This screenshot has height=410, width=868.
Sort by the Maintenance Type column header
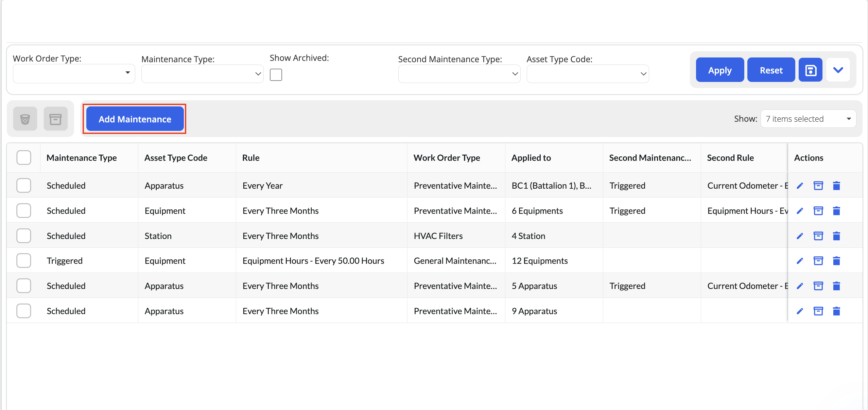tap(82, 158)
